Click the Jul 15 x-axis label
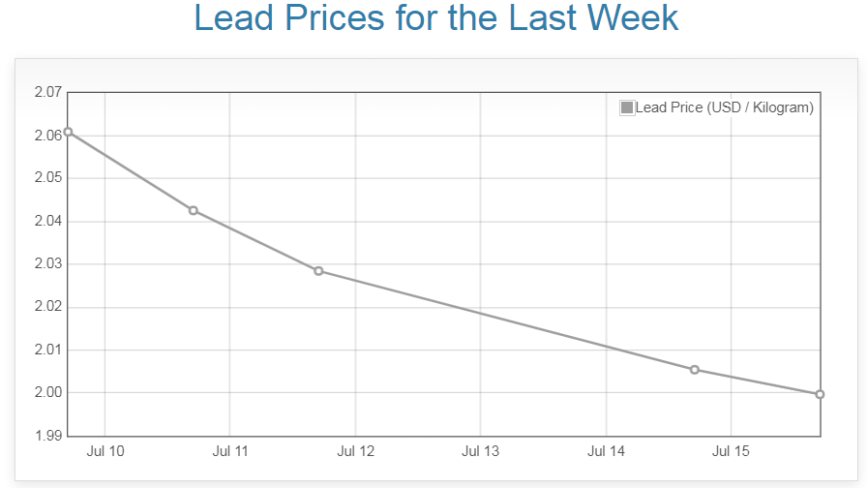The height and width of the screenshot is (488, 868). tap(731, 451)
